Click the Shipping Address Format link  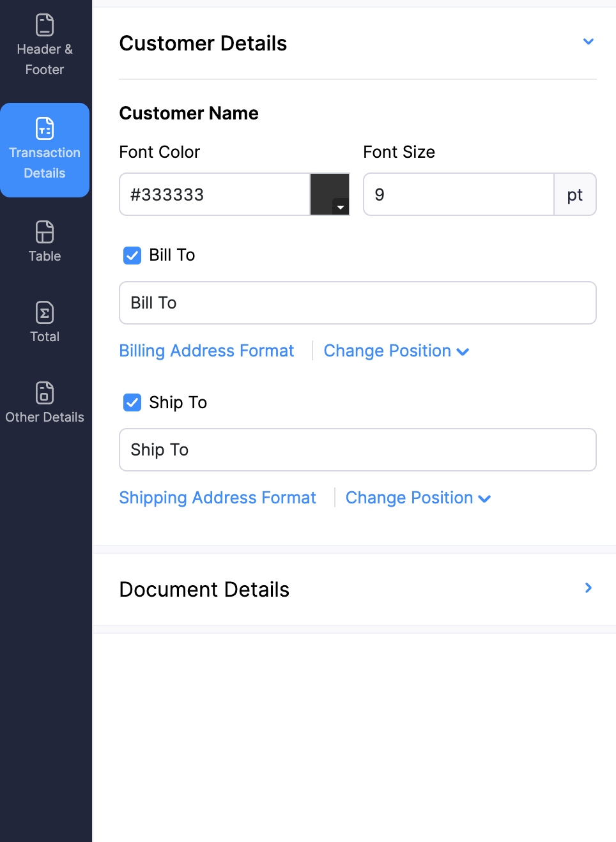point(217,498)
